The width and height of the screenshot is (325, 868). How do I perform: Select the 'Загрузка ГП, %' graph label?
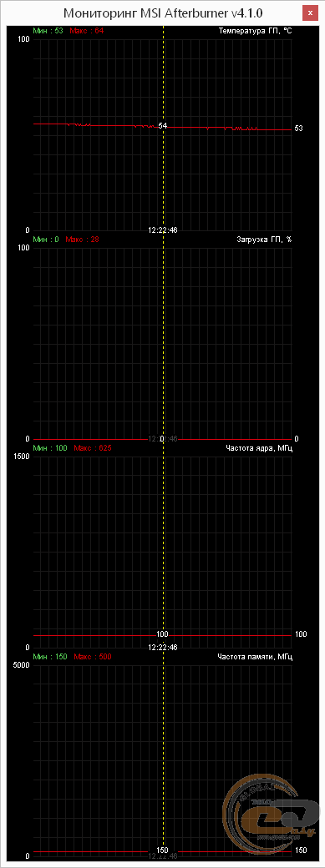[264, 240]
